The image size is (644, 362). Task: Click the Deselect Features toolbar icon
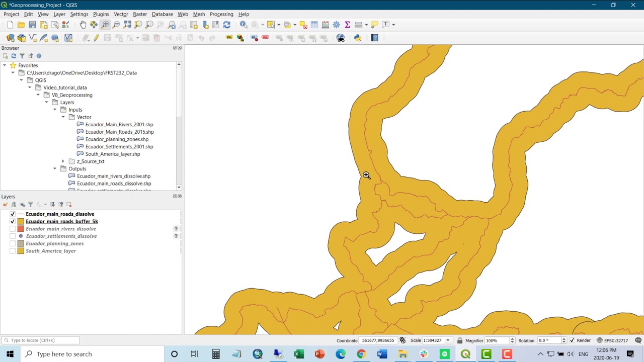coord(303,24)
